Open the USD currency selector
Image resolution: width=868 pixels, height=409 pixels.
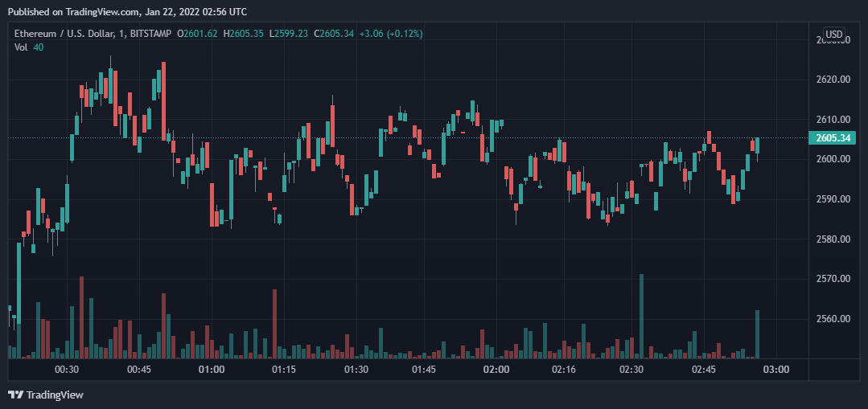pyautogui.click(x=834, y=34)
